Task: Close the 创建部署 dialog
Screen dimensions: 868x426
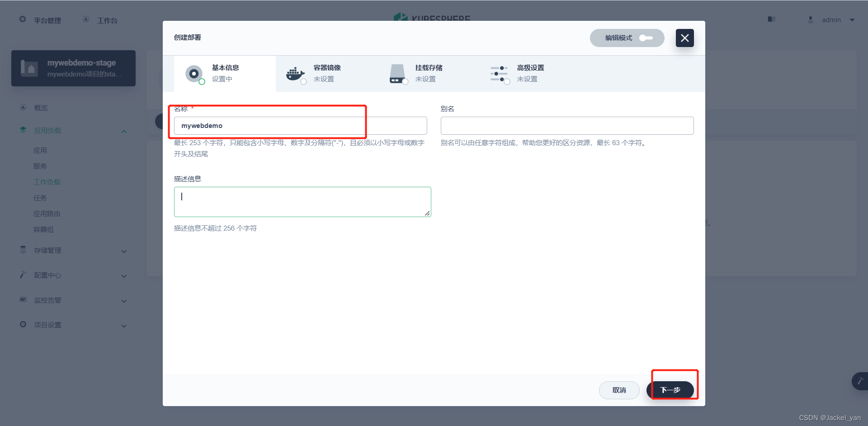Action: click(684, 38)
